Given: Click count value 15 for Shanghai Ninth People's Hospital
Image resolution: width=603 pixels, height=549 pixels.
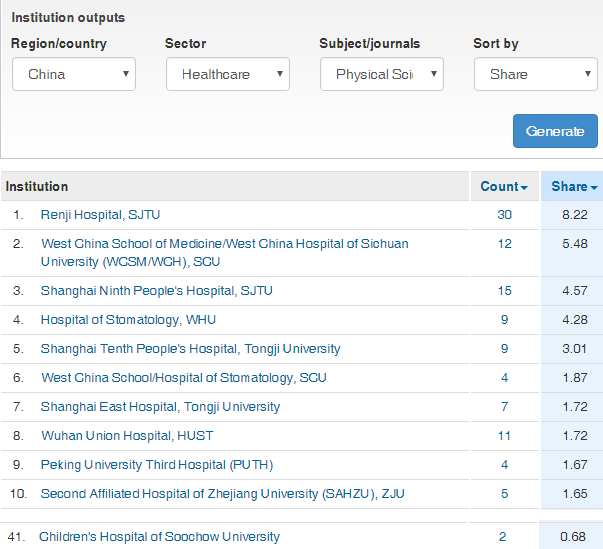Looking at the screenshot, I should (x=505, y=291).
